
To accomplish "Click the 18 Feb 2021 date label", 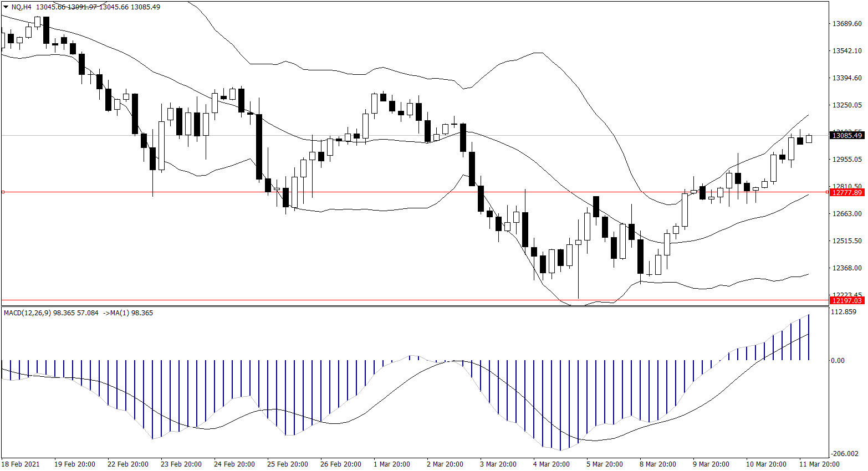I will click(x=21, y=464).
